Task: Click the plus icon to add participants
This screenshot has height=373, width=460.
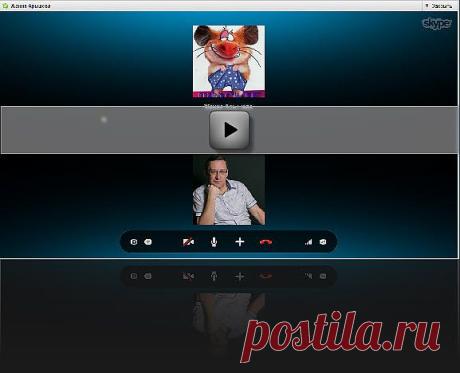Action: pos(240,242)
